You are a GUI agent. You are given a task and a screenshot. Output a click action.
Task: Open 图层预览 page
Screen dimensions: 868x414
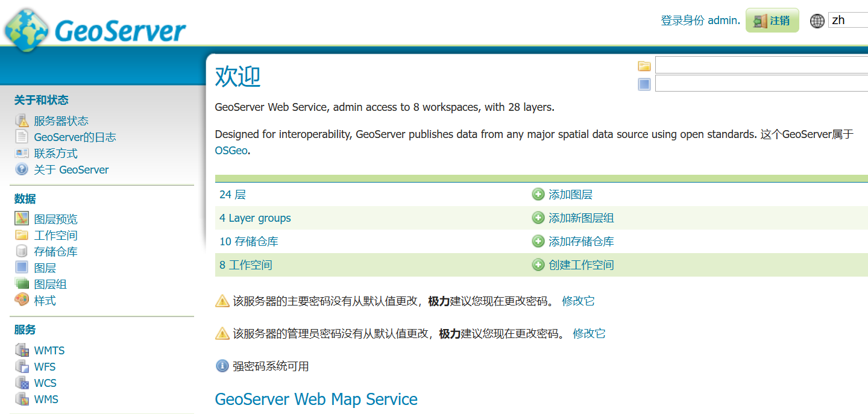click(x=55, y=219)
